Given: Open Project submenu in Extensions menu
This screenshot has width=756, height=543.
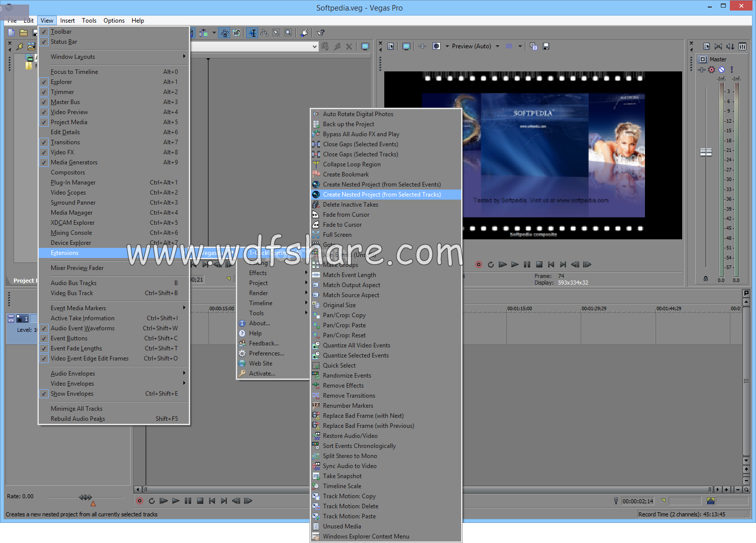Looking at the screenshot, I should pyautogui.click(x=273, y=283).
